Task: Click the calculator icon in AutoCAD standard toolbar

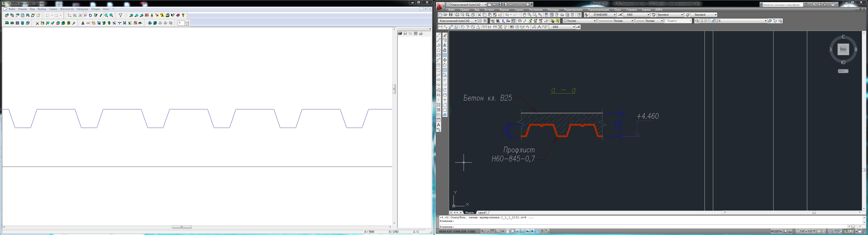Action: 573,14
